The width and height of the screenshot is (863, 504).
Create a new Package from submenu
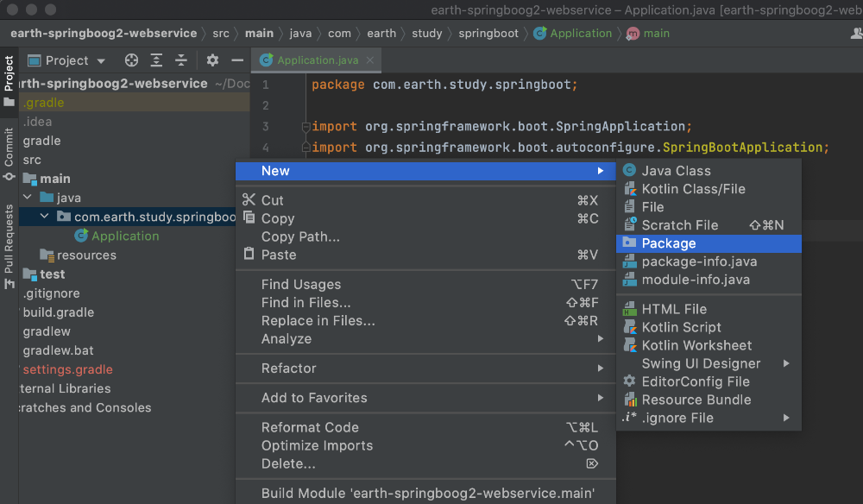point(709,243)
